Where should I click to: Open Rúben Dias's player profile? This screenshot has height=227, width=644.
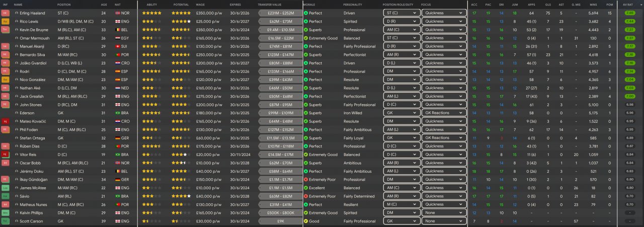30,146
